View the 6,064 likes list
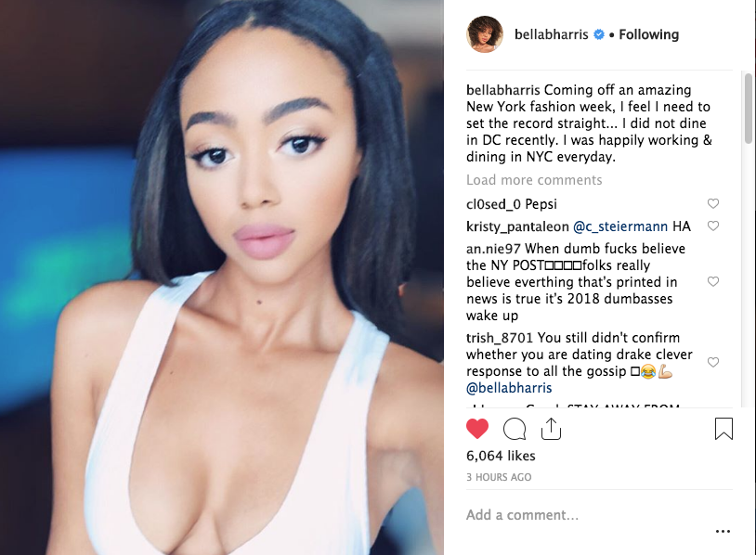This screenshot has width=756, height=555. click(501, 456)
